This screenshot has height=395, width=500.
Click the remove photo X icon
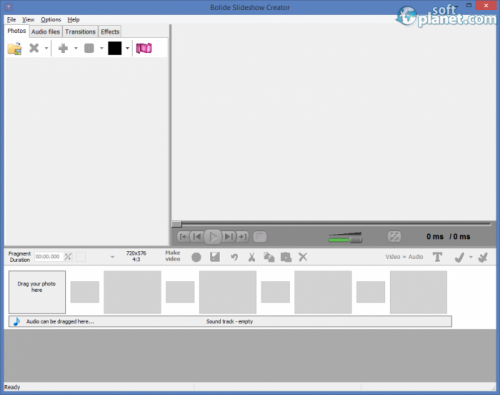(x=34, y=48)
